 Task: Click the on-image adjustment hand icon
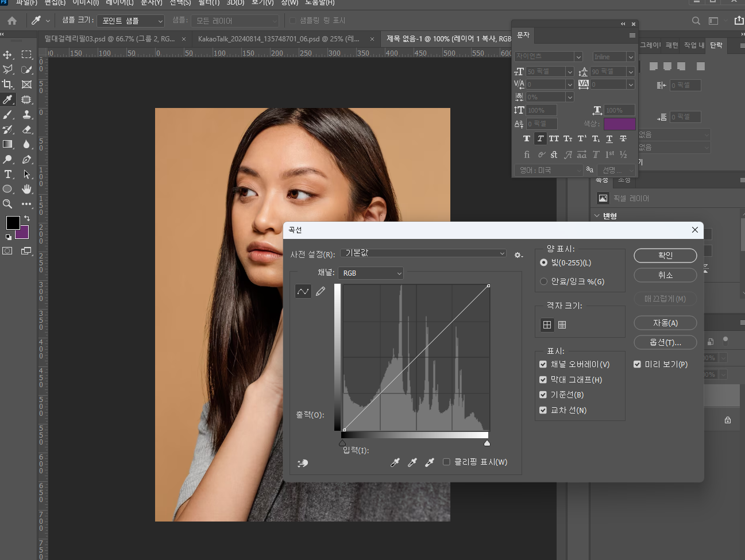click(x=303, y=463)
